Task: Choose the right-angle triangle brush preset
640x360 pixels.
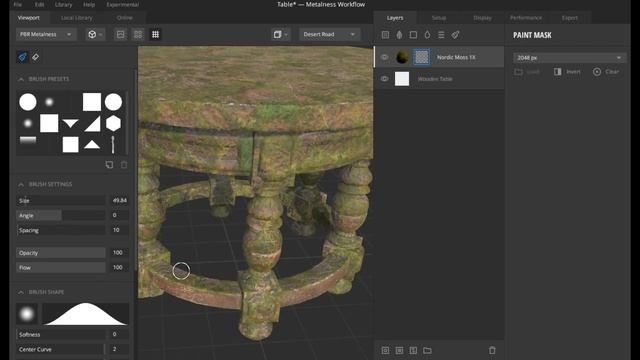Action: click(x=92, y=123)
